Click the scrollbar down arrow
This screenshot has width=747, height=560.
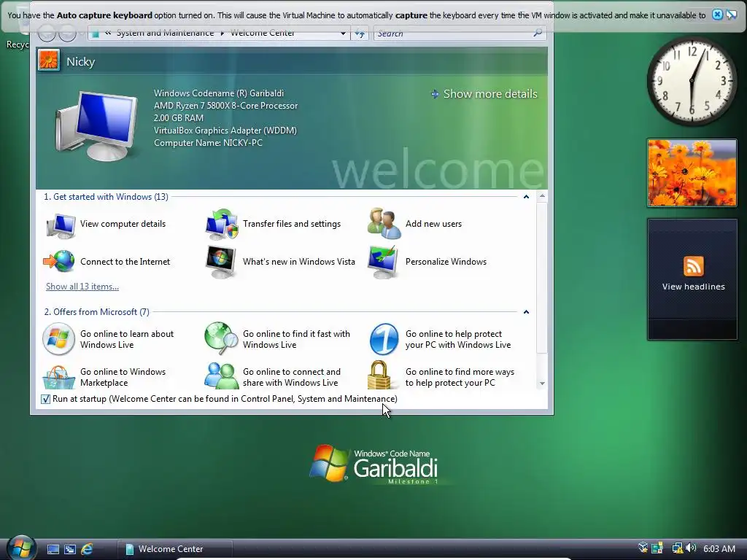coord(542,384)
